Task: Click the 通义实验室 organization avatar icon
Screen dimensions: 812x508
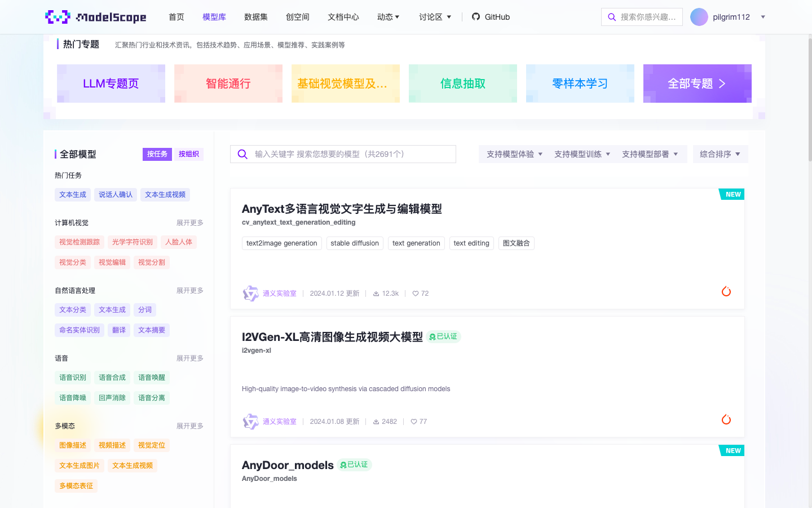Action: (250, 293)
